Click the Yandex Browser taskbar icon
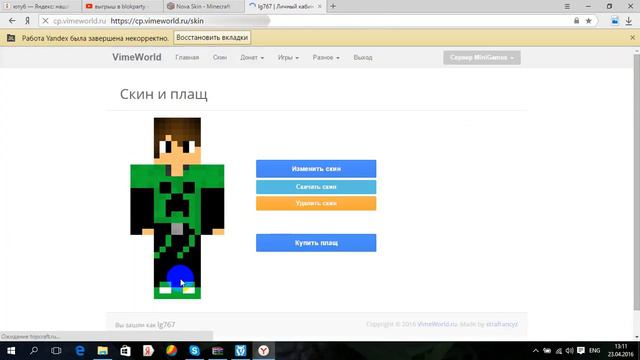 tap(264, 351)
